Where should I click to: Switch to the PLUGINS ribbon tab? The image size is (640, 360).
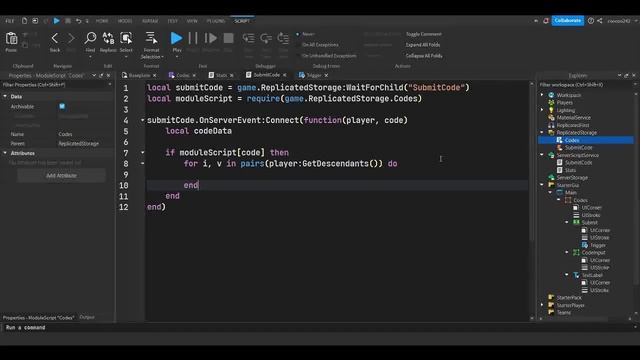click(216, 21)
